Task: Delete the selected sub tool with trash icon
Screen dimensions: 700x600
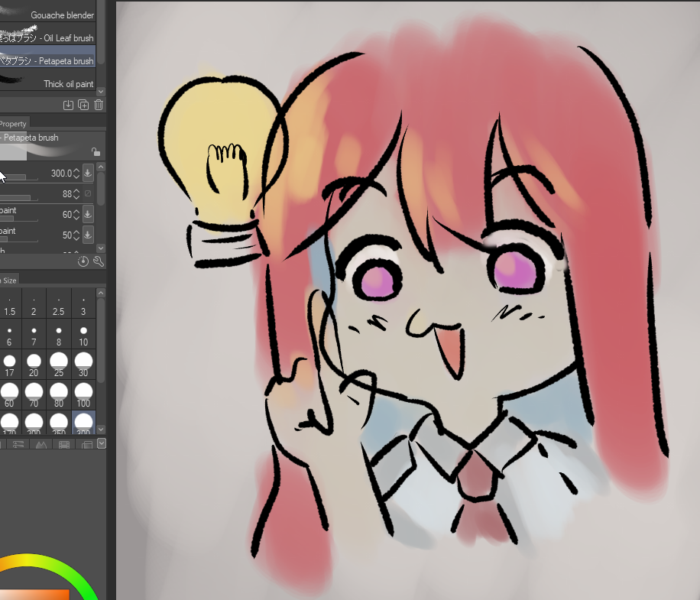Action: pyautogui.click(x=99, y=105)
